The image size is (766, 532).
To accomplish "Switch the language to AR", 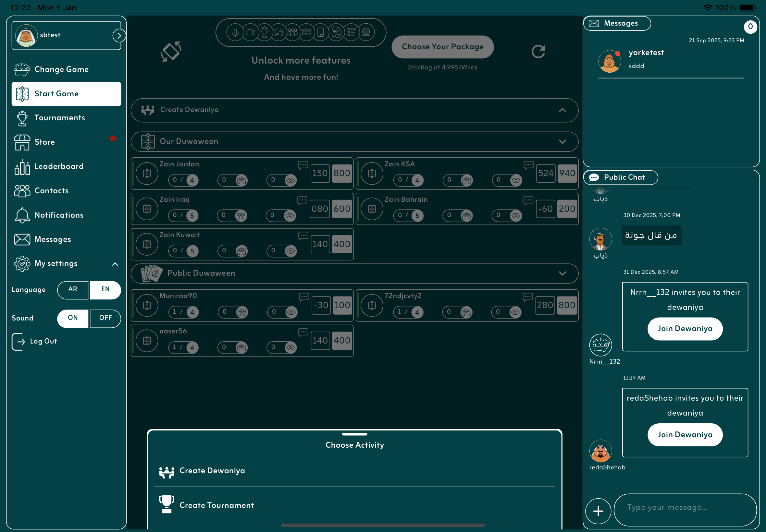I will (x=73, y=289).
